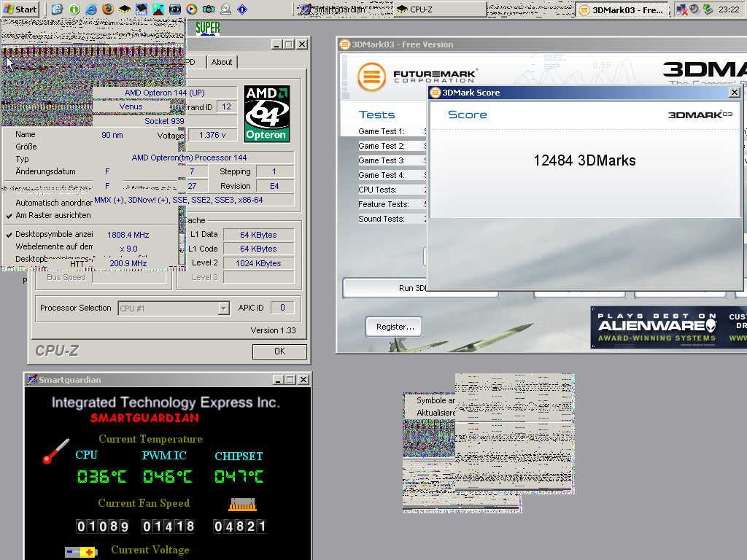Close the 3DMark Score dialog
The height and width of the screenshot is (560, 747).
point(735,93)
